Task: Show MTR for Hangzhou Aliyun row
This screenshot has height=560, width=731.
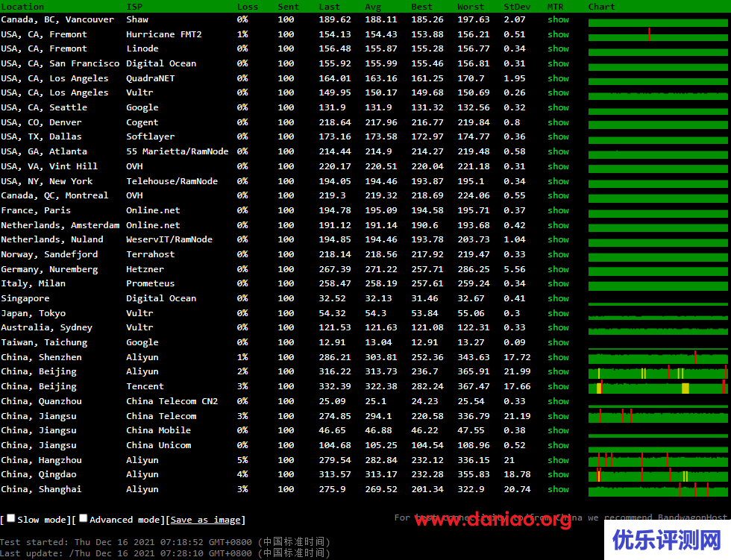Action: (x=558, y=460)
